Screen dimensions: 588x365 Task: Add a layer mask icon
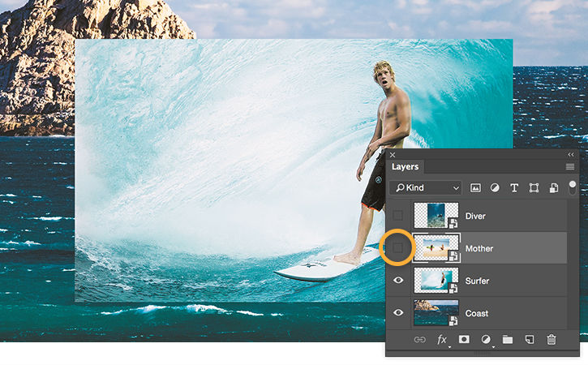464,340
